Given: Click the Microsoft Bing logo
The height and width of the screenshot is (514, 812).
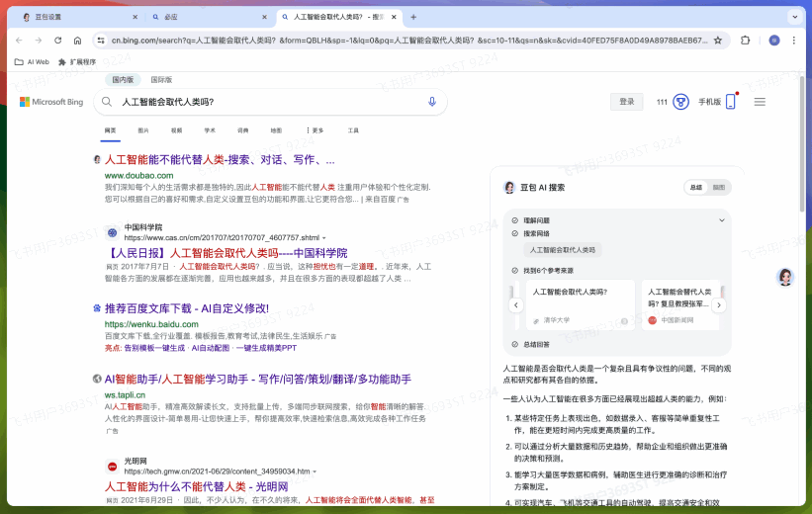Looking at the screenshot, I should tap(50, 102).
